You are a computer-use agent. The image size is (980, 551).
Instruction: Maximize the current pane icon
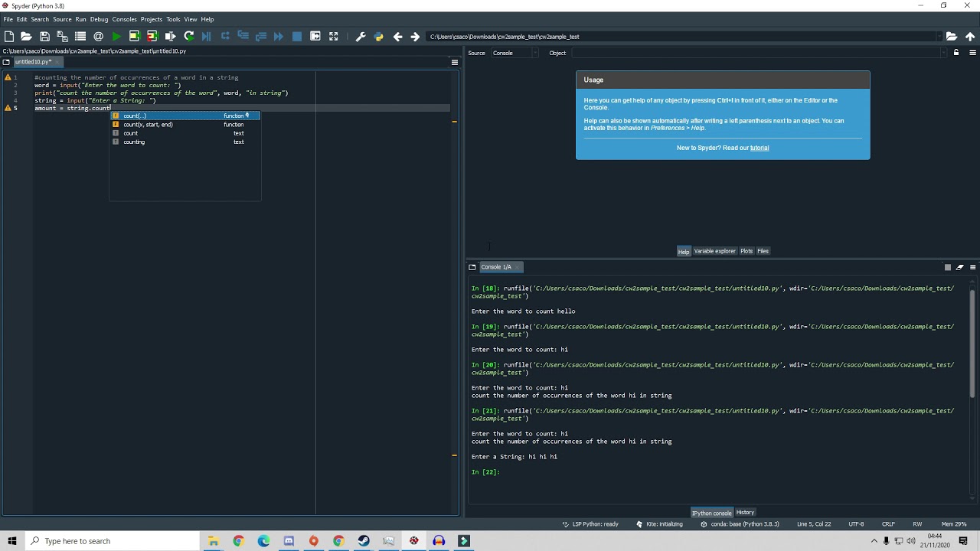click(334, 36)
